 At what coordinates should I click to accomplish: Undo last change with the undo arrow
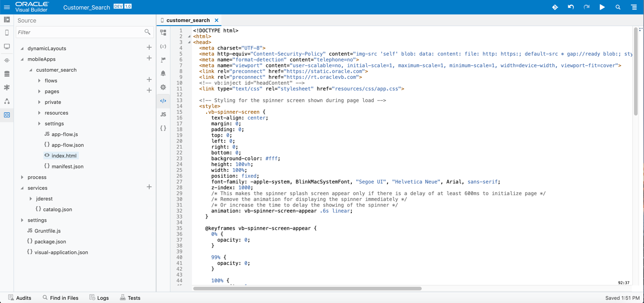pyautogui.click(x=571, y=7)
